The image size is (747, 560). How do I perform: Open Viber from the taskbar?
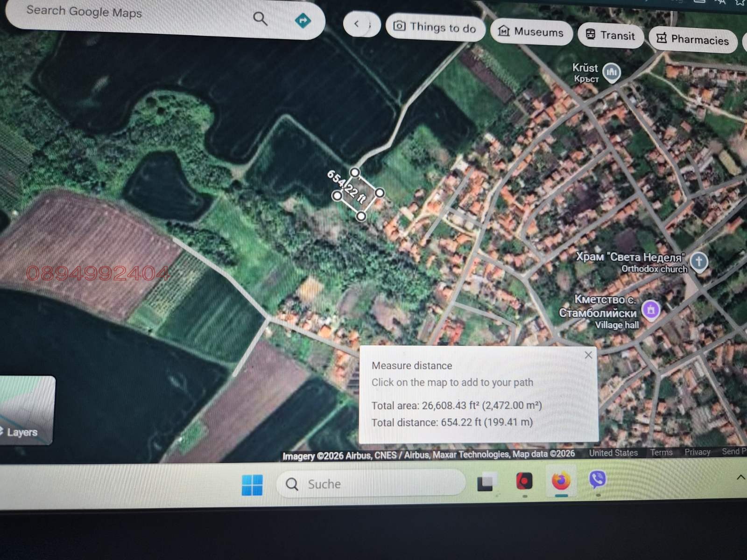coord(597,479)
